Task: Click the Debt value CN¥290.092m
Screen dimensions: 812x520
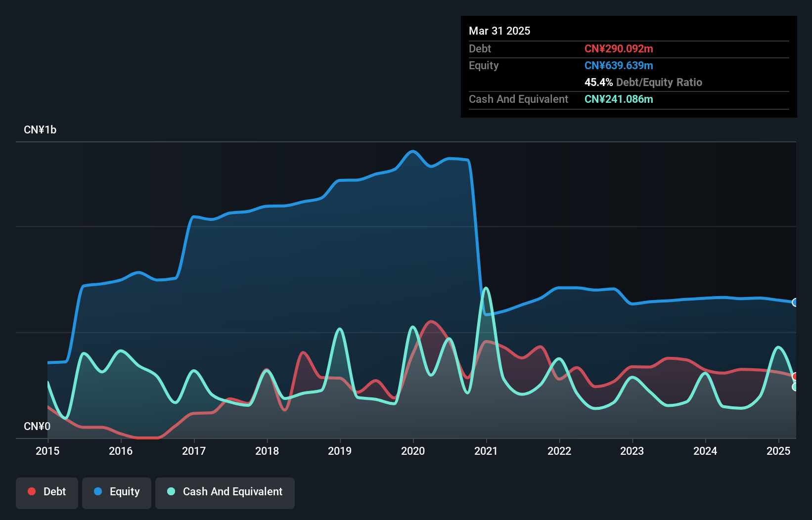Action: 619,48
